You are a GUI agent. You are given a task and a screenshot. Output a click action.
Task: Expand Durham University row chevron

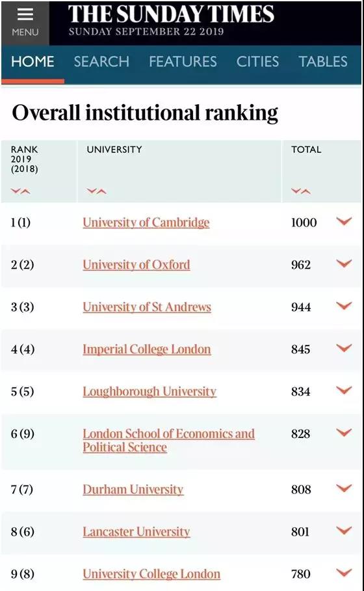tap(344, 488)
